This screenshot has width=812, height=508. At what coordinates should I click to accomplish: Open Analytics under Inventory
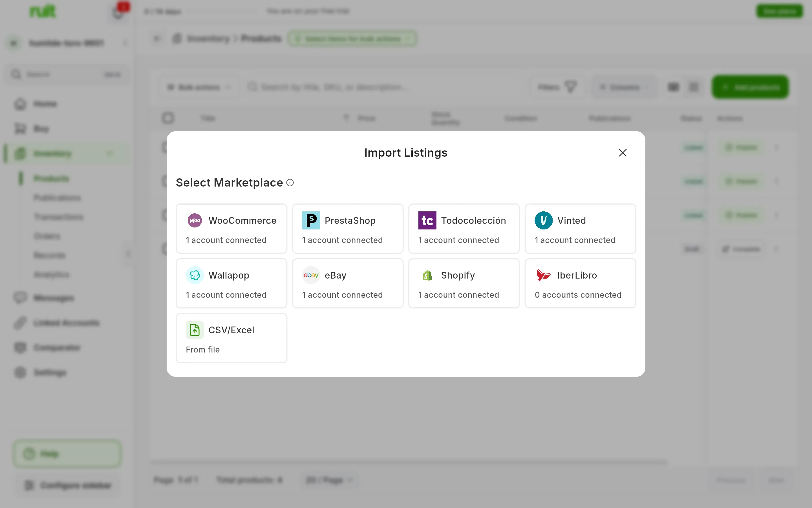51,275
